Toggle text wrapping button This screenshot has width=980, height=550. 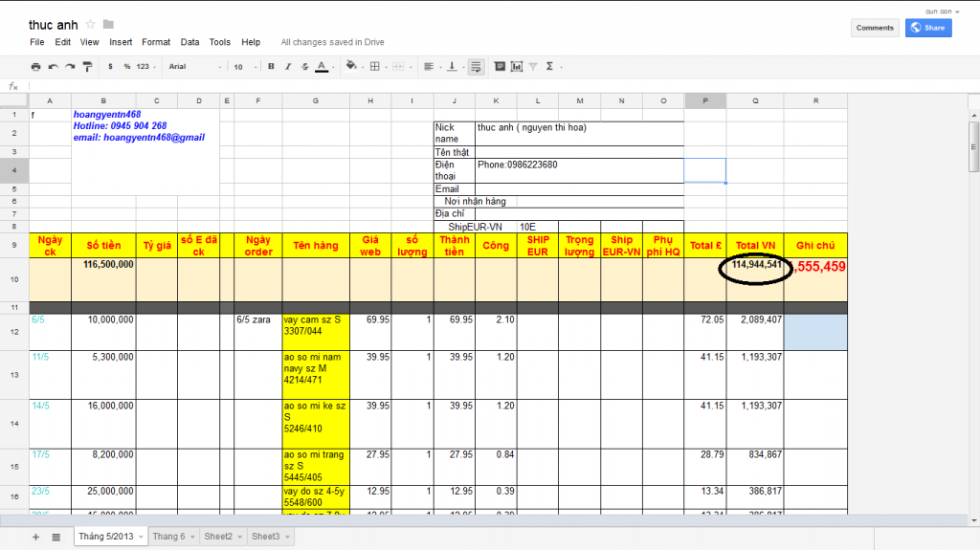476,67
